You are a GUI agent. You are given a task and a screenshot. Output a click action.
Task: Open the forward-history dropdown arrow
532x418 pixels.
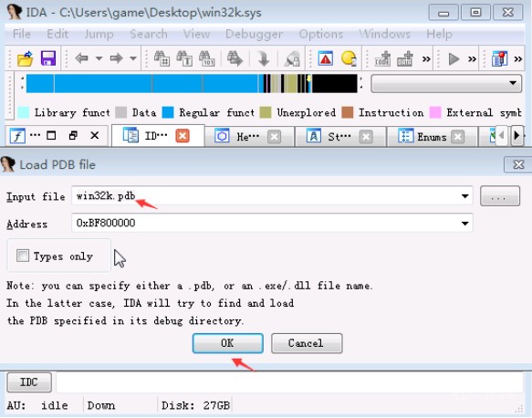(x=133, y=58)
